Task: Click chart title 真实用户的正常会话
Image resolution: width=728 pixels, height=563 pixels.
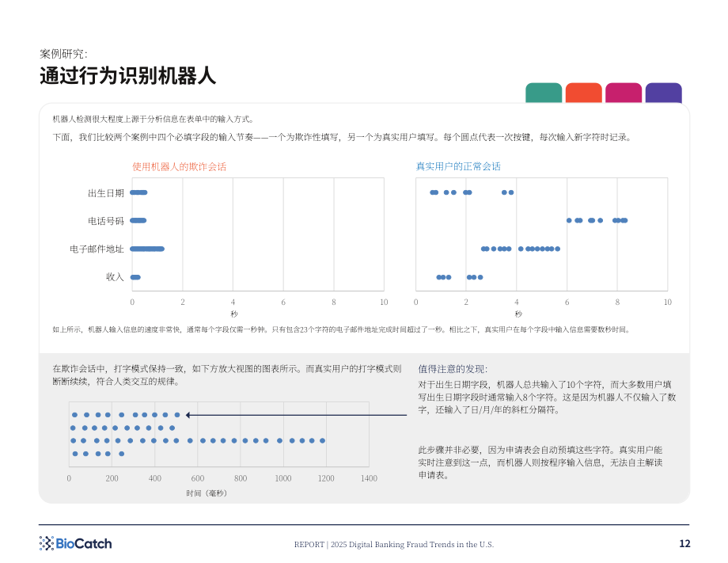Action: coord(458,166)
